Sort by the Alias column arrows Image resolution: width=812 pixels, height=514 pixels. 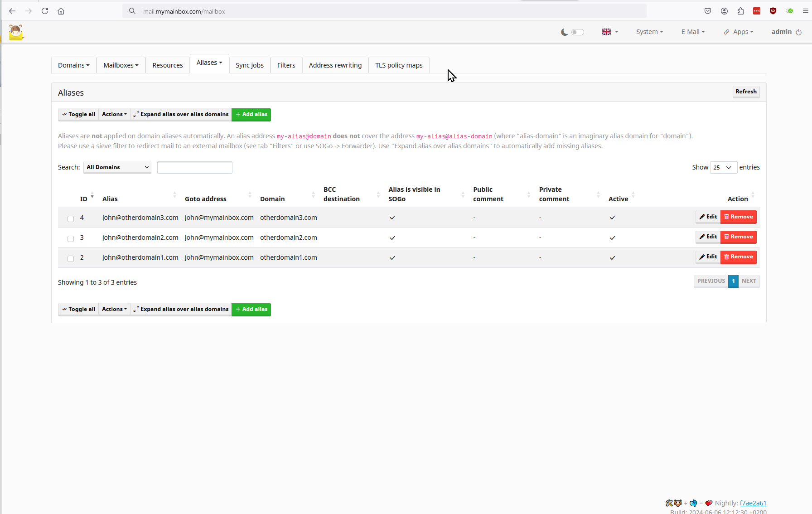[x=174, y=195]
